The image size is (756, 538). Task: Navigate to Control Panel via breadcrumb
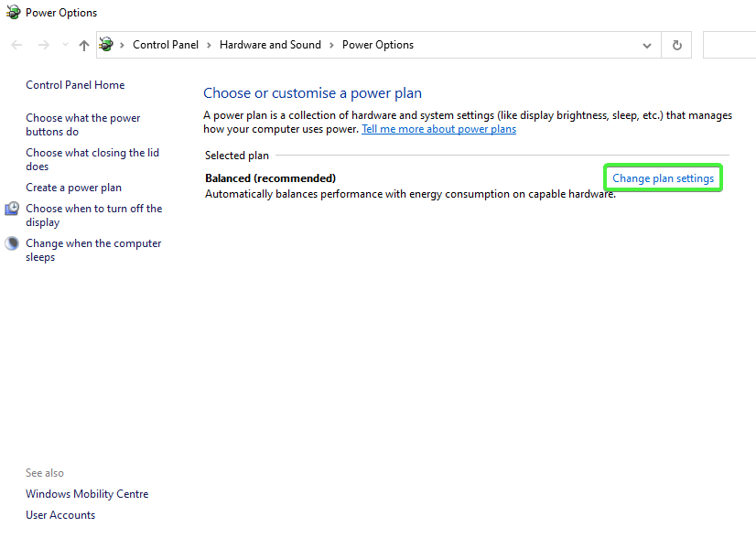point(166,44)
